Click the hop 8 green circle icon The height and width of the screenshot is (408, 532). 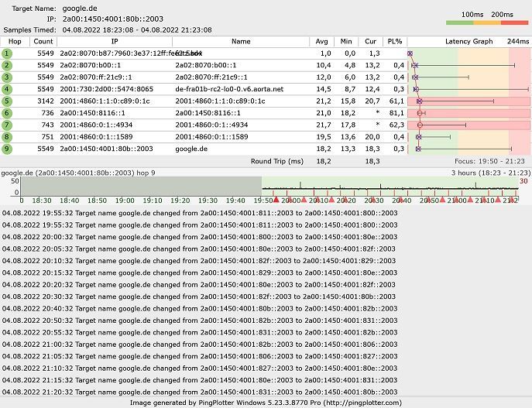(6, 137)
